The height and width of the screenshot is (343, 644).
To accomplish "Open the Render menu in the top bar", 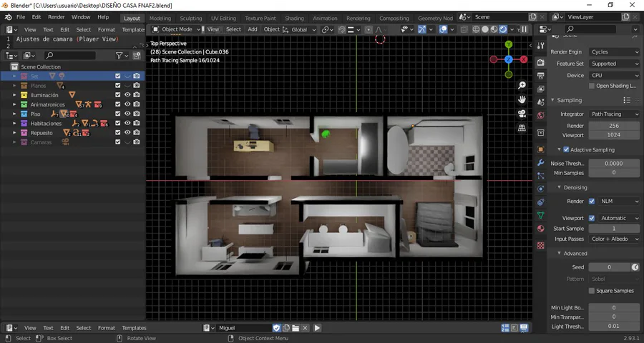I will 56,16.
